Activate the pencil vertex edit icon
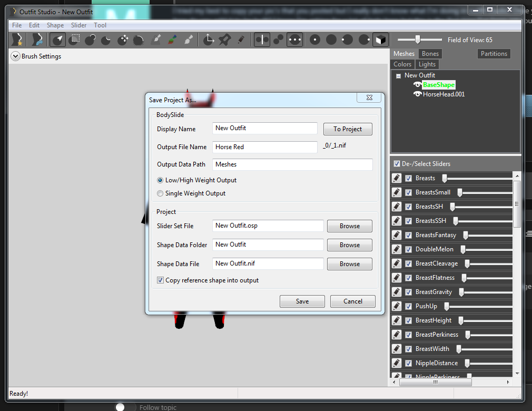This screenshot has width=532, height=411. tap(241, 40)
